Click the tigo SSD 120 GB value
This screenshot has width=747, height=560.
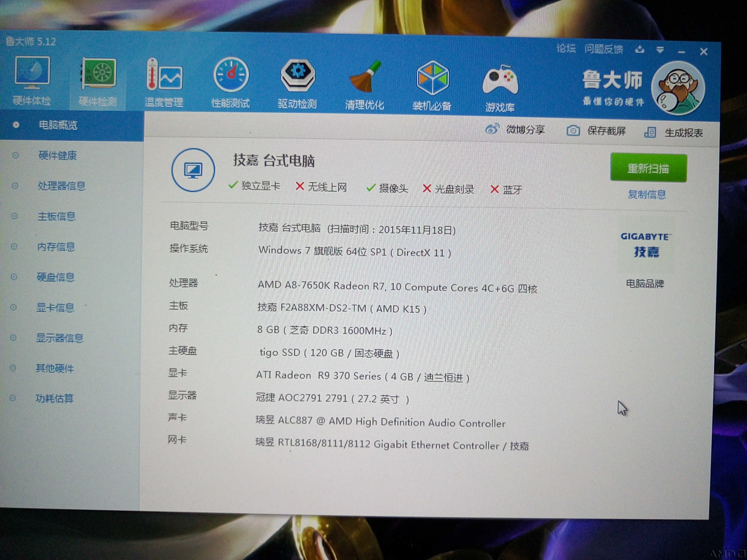(x=329, y=353)
